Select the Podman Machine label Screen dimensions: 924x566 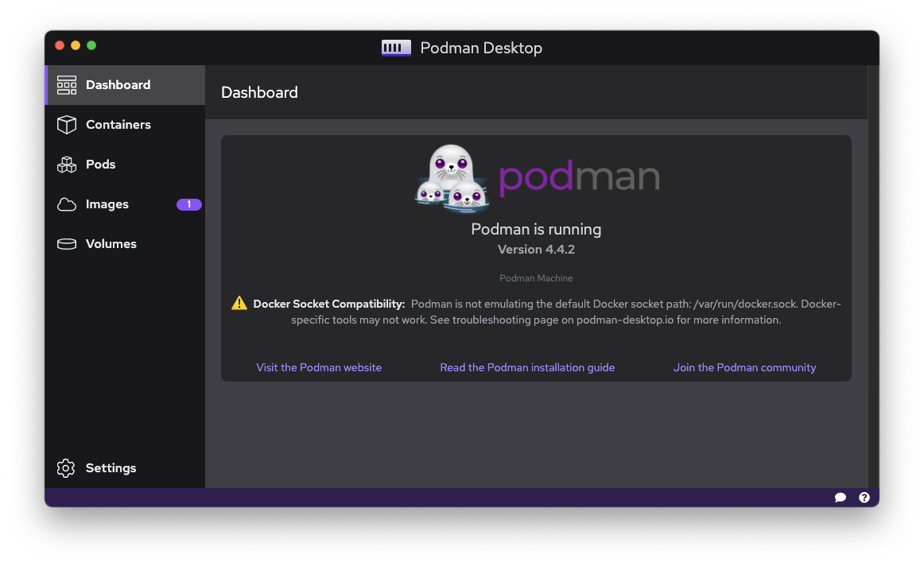tap(535, 278)
